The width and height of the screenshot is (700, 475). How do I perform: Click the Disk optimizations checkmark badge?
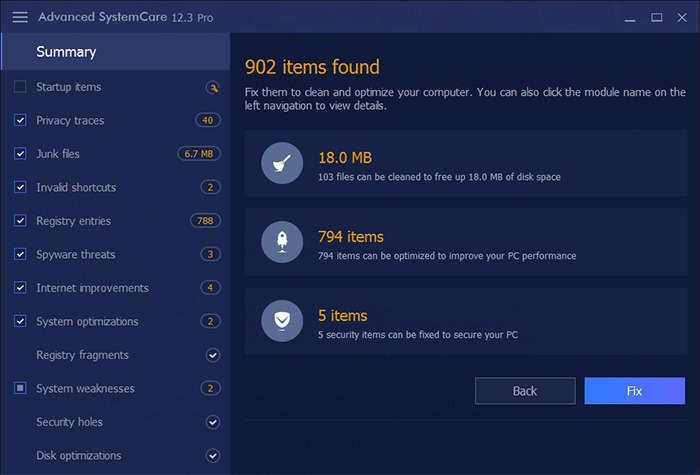tap(213, 456)
